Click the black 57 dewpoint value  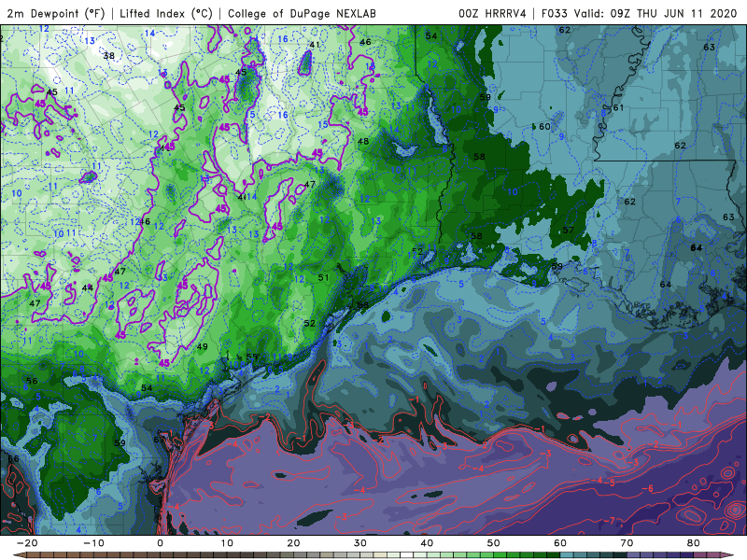click(x=569, y=230)
